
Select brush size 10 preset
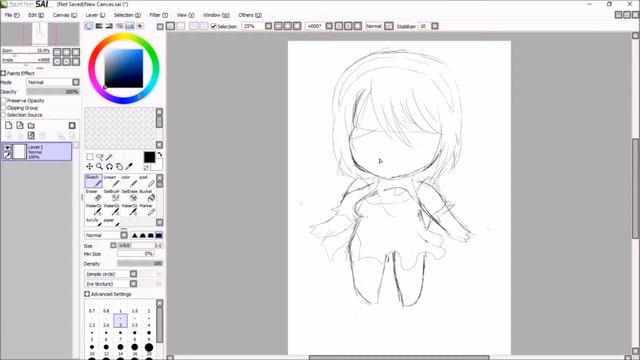(92, 349)
